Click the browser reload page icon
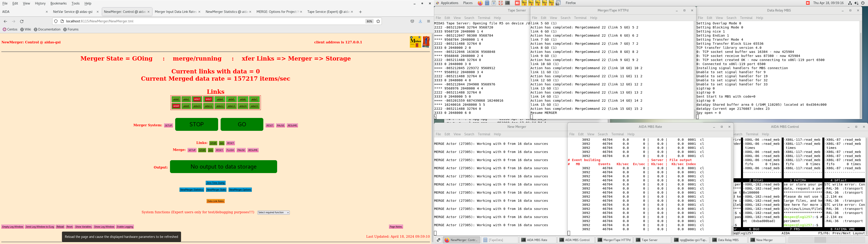Viewport: 868px width, 244px height. (22, 21)
